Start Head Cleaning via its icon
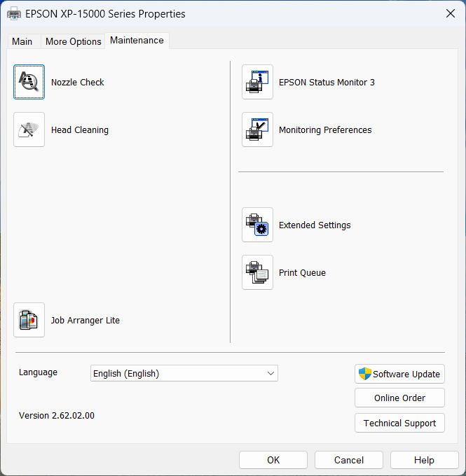 click(29, 129)
